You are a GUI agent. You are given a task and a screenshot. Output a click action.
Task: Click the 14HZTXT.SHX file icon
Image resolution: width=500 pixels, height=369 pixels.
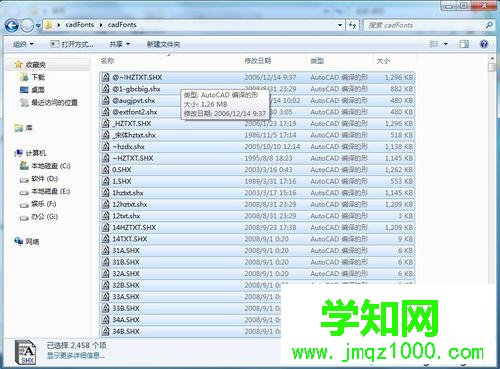click(x=106, y=227)
